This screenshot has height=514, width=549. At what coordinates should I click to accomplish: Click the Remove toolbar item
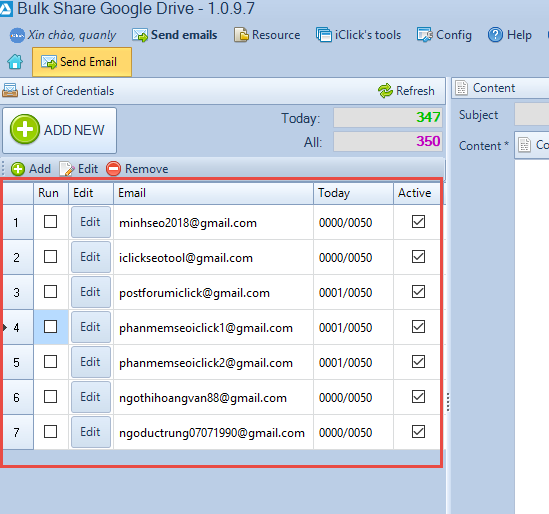coord(137,169)
